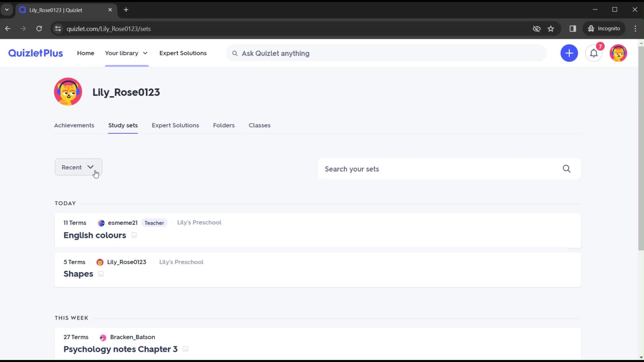
Task: Toggle the bookmark on Psychology notes Chapter 3
Action: pos(186,349)
